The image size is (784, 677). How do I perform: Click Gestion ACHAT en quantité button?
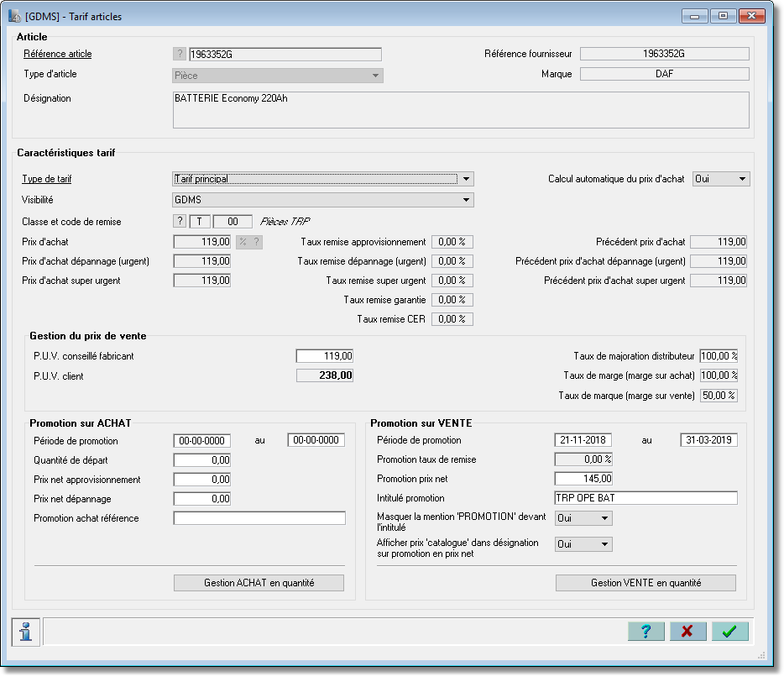click(259, 583)
